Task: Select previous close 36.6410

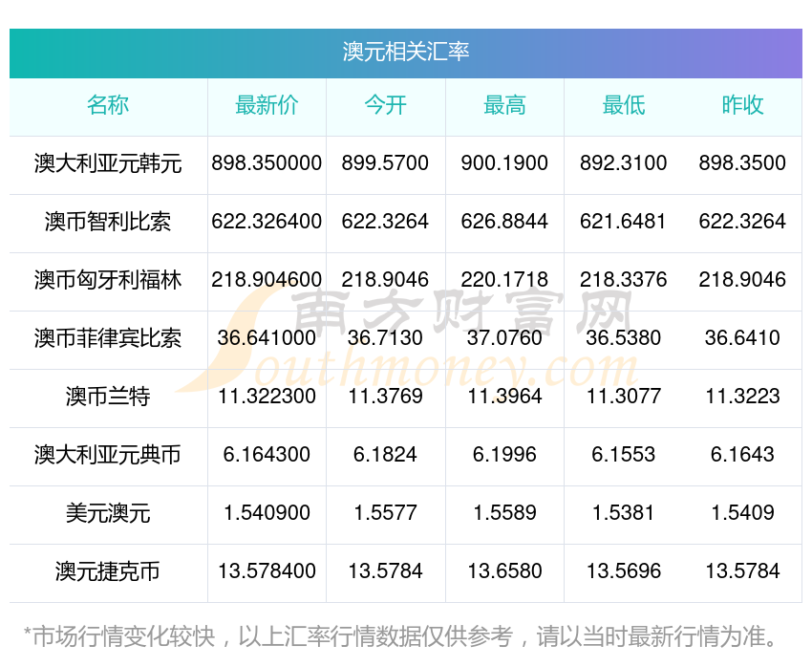Action: (742, 338)
